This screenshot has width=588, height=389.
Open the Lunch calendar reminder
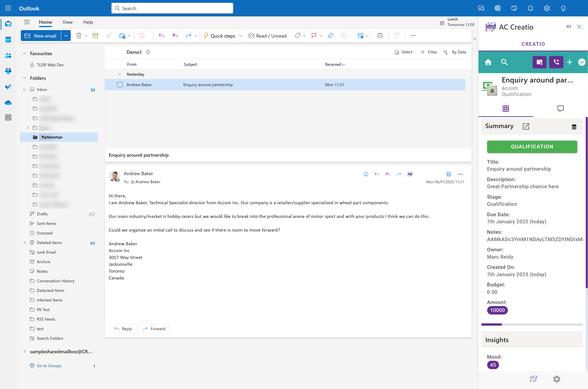click(457, 22)
